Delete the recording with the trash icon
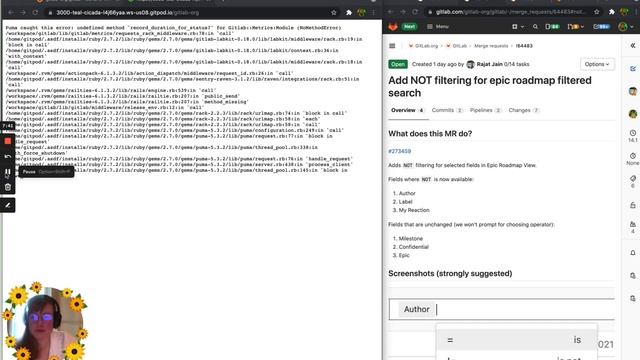This screenshot has height=360, width=640. coord(7,187)
